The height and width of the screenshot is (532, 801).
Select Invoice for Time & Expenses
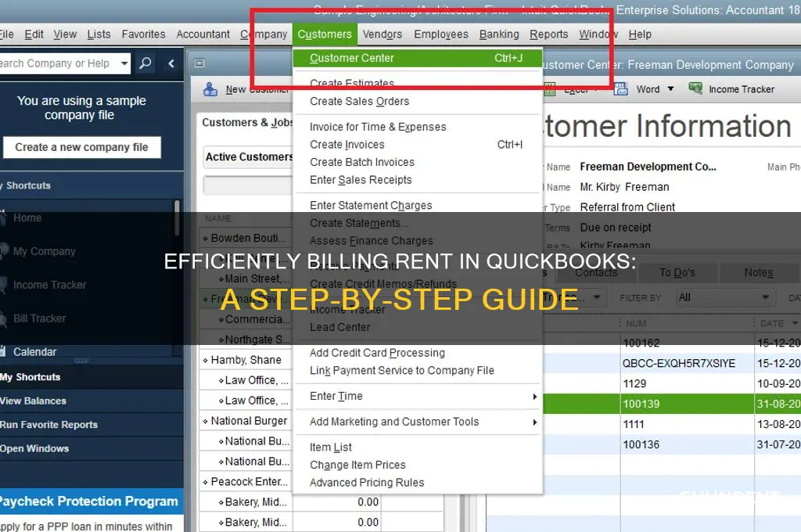[378, 127]
